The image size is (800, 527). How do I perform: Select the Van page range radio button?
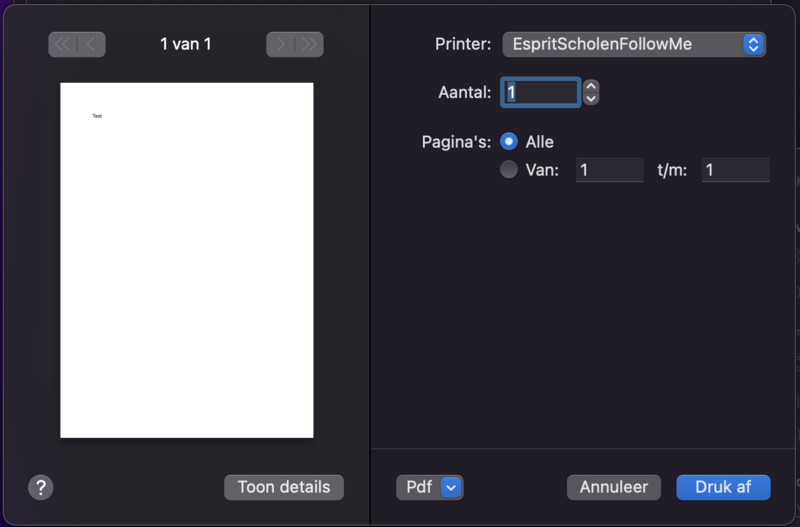coord(509,170)
